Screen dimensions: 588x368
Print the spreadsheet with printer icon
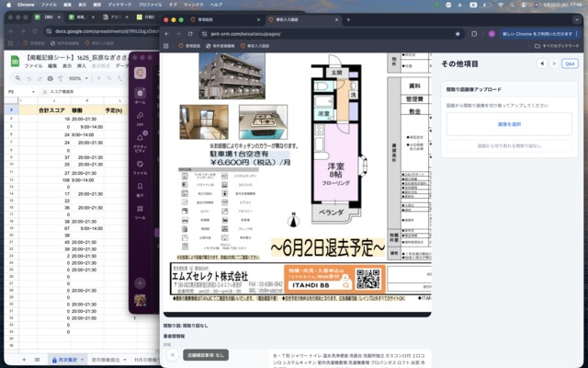coord(50,78)
